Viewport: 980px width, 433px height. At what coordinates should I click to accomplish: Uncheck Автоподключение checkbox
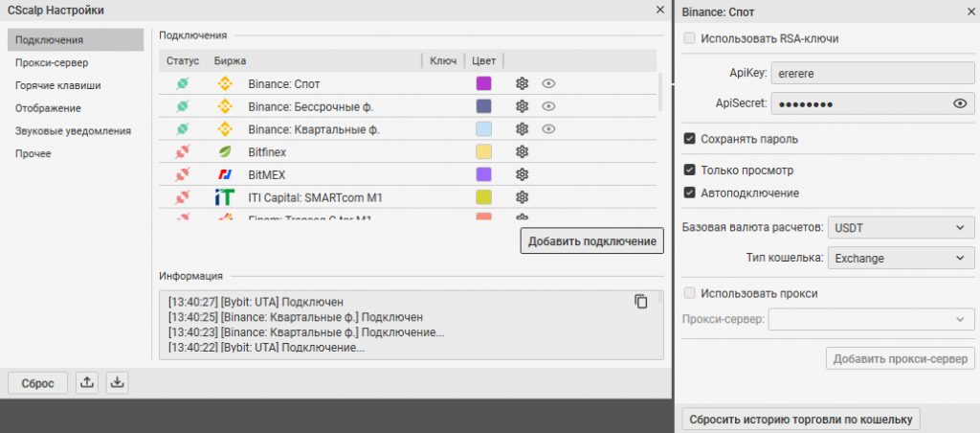pyautogui.click(x=689, y=193)
